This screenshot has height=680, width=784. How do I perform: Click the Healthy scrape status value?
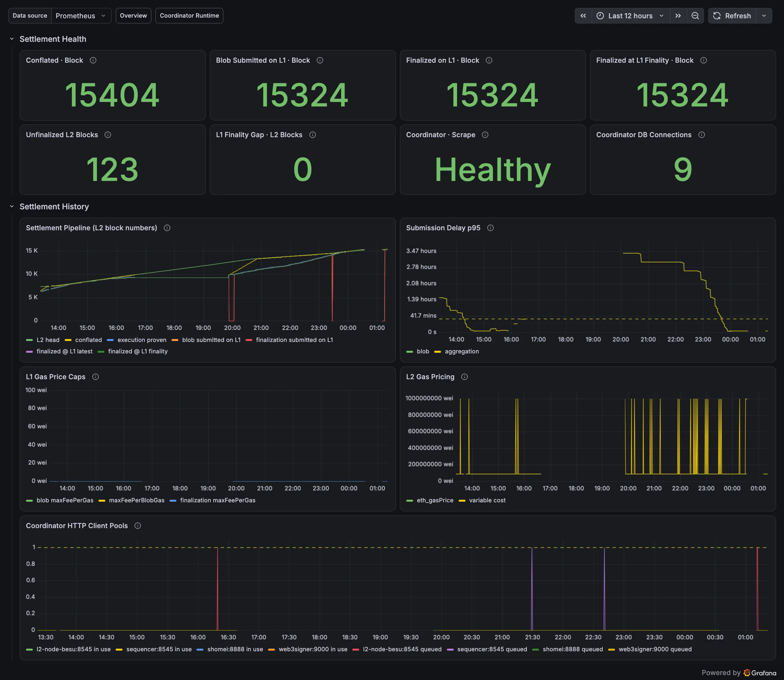(493, 170)
